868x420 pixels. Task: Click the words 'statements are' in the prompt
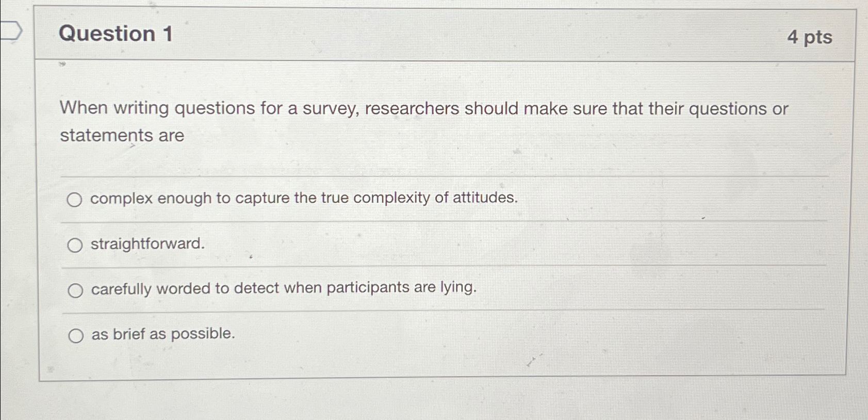coord(121,136)
